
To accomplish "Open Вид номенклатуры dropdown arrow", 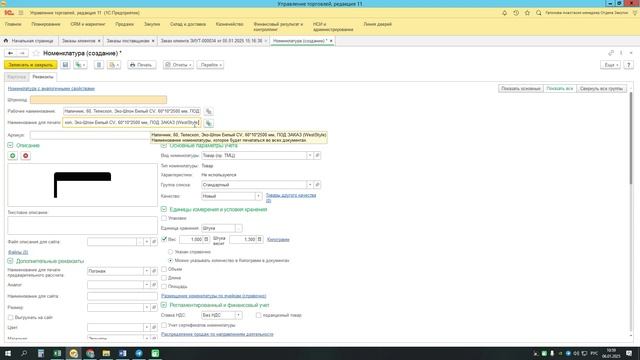I will (x=310, y=156).
